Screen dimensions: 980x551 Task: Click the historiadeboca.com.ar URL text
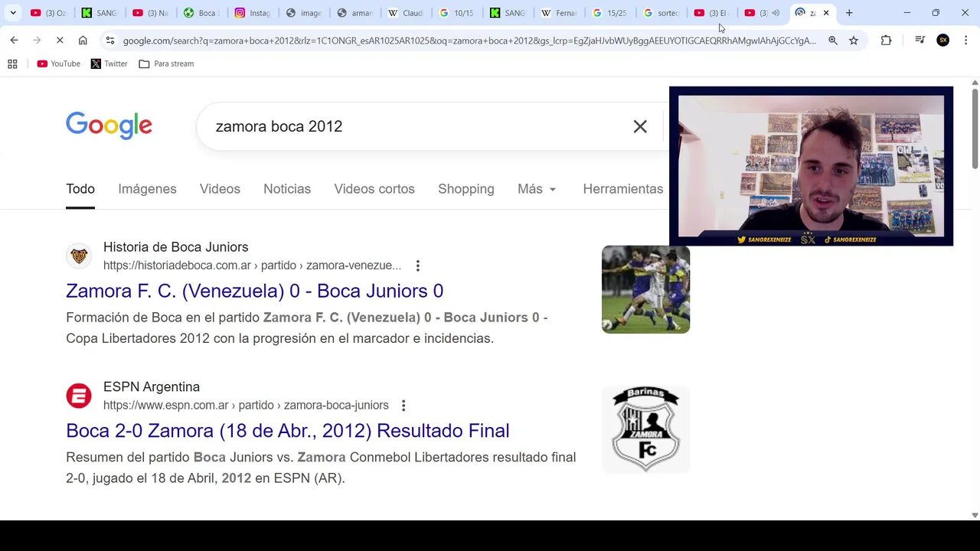(x=253, y=266)
